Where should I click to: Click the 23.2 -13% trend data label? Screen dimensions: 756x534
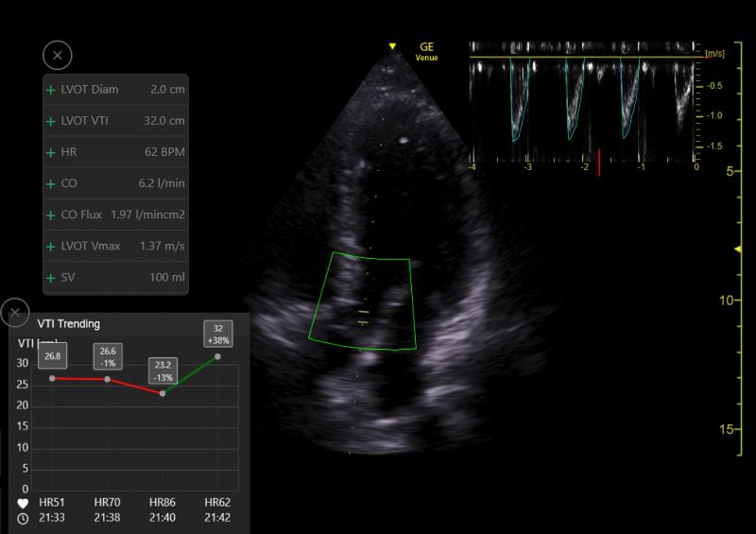coord(163,370)
